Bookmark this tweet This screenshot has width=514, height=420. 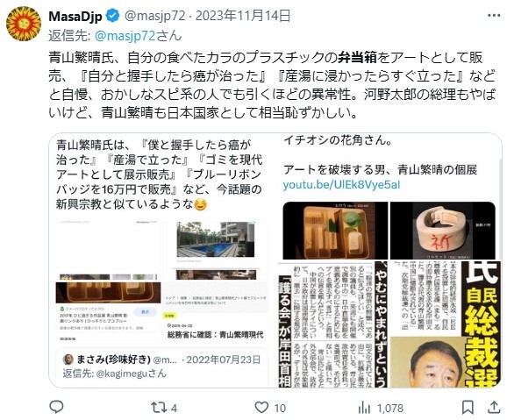pyautogui.click(x=468, y=408)
